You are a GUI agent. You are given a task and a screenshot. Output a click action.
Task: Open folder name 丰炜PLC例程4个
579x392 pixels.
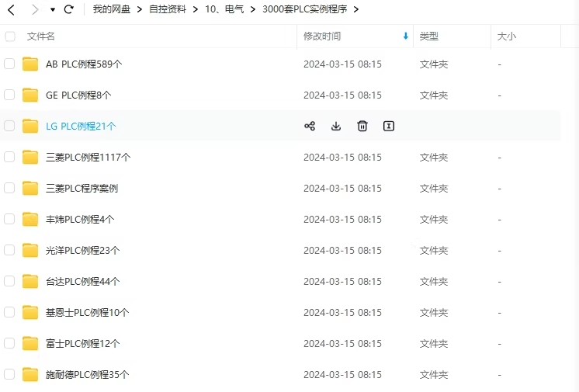pyautogui.click(x=80, y=219)
